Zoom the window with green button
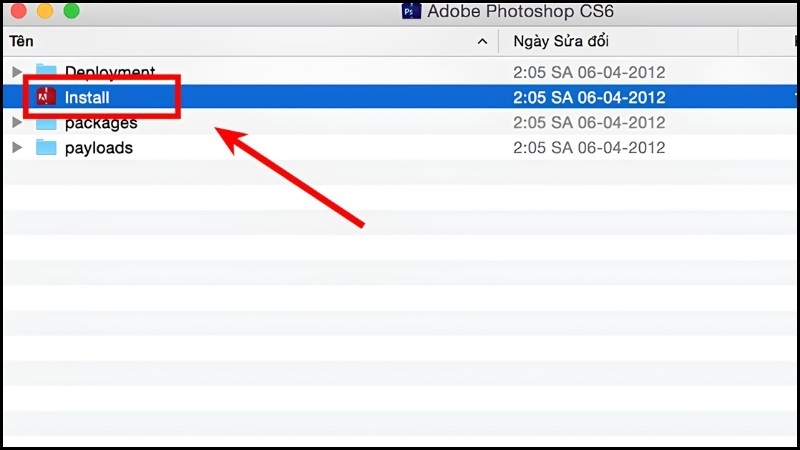Screen dimensions: 800x450 pyautogui.click(x=71, y=11)
